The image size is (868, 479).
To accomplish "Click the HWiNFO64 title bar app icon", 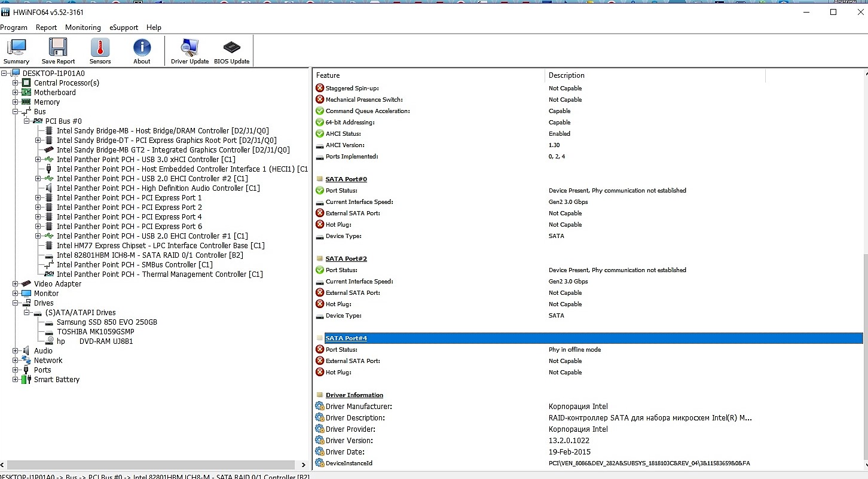I will [5, 12].
